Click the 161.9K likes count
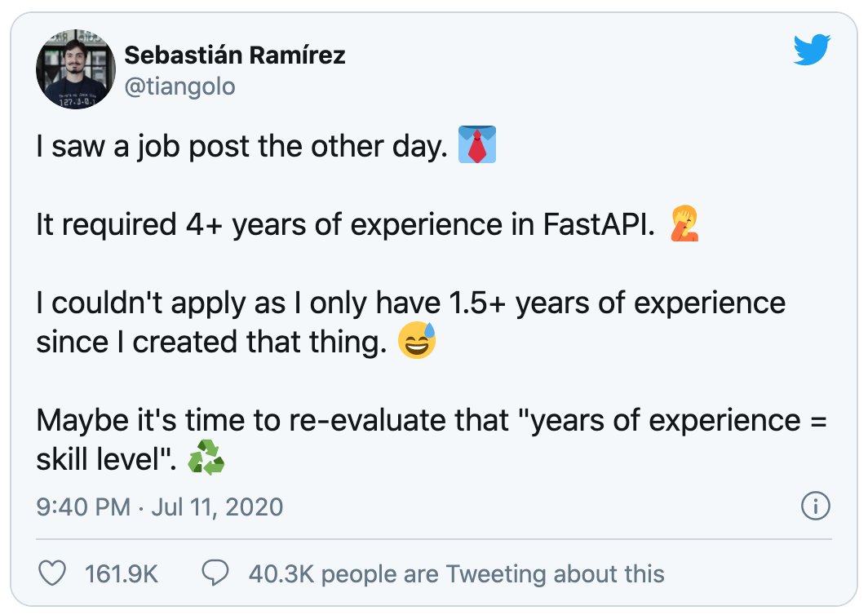 click(x=122, y=573)
